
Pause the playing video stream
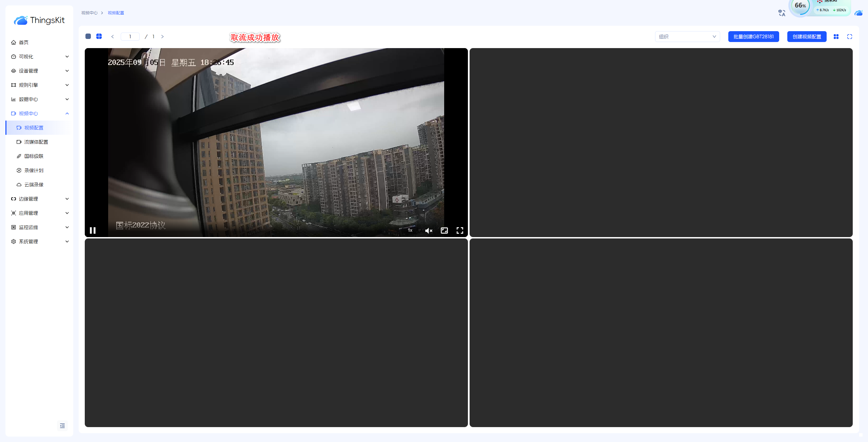(93, 230)
